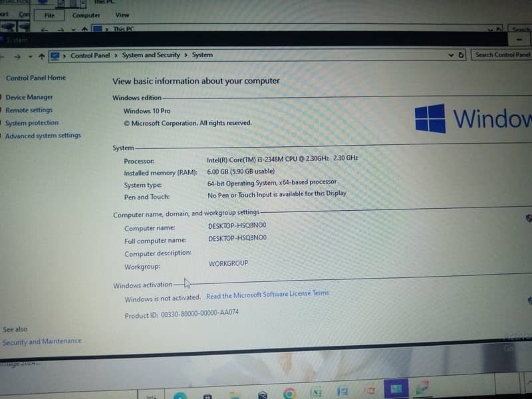Go to System and Security breadcrumb
532x399 pixels.
point(151,55)
